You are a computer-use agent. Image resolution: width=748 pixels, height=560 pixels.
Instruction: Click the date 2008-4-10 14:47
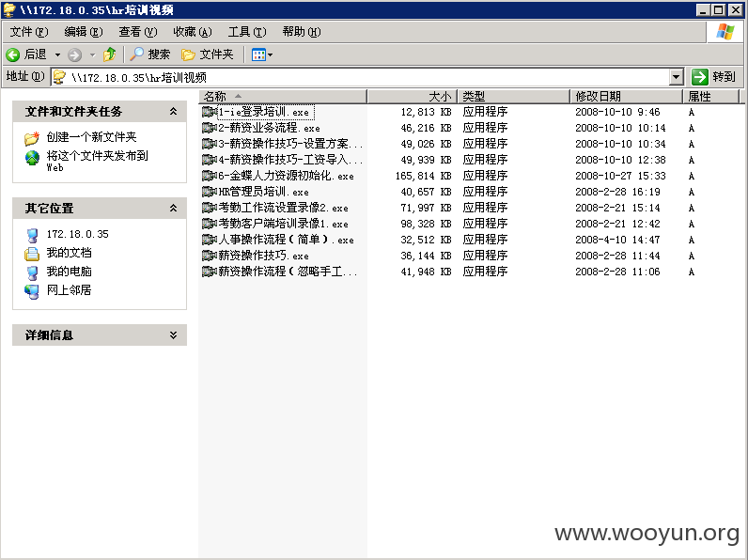[x=617, y=240]
